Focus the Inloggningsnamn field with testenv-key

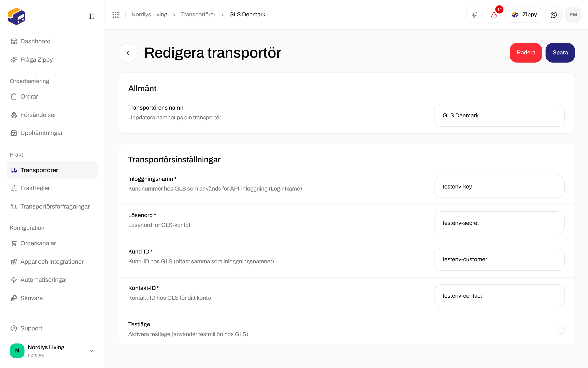[499, 186]
